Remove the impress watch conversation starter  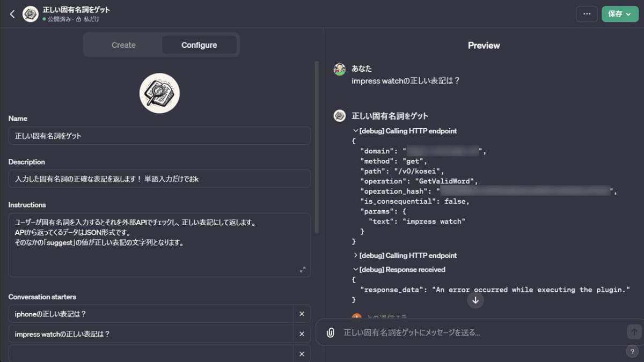coord(302,334)
